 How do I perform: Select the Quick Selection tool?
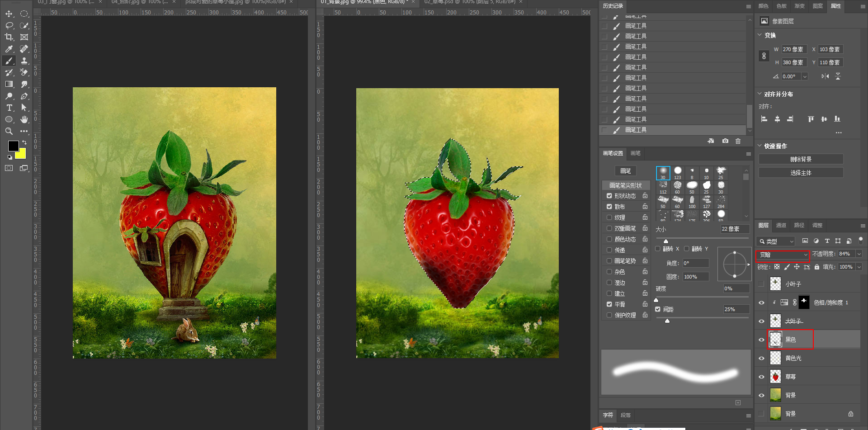click(x=24, y=25)
